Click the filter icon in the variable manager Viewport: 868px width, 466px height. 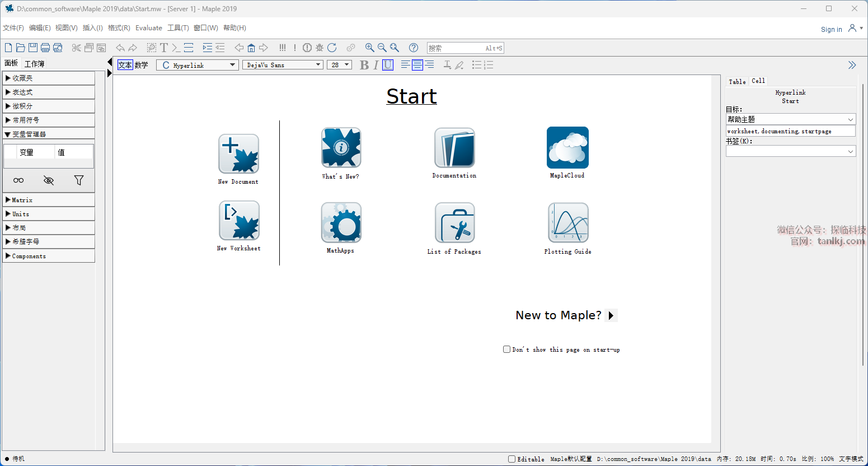tap(79, 180)
